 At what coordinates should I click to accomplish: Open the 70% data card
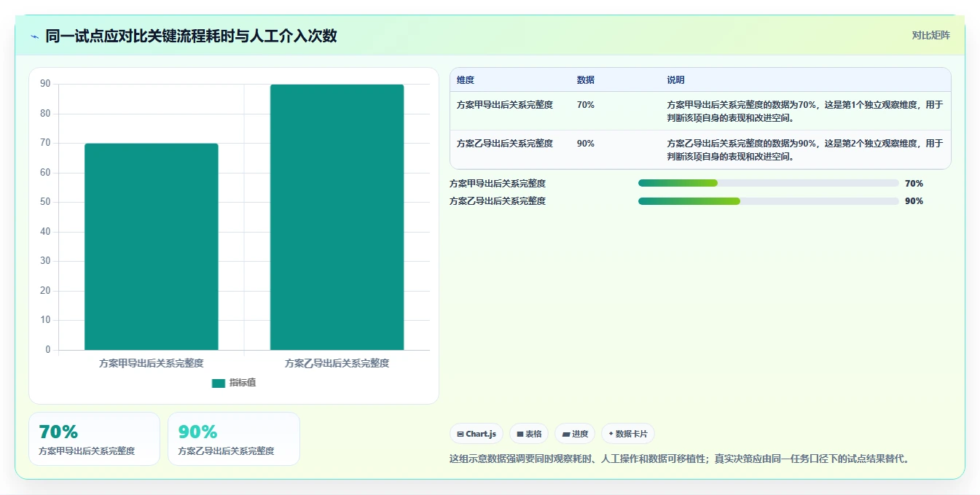[x=94, y=439]
